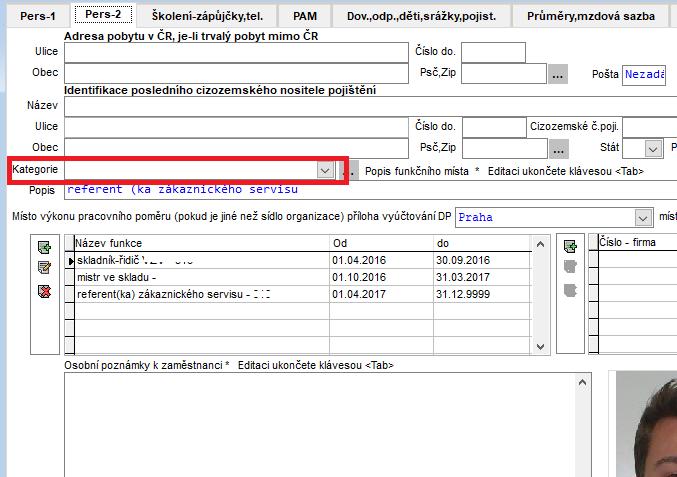Open Průměry,mzdová sazba tab
677x477 pixels.
(x=591, y=16)
